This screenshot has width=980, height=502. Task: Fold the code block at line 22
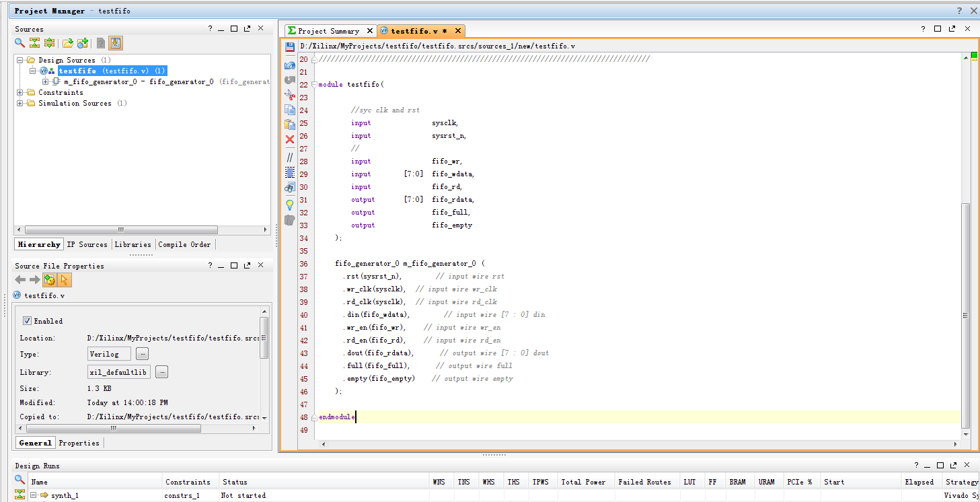click(314, 85)
